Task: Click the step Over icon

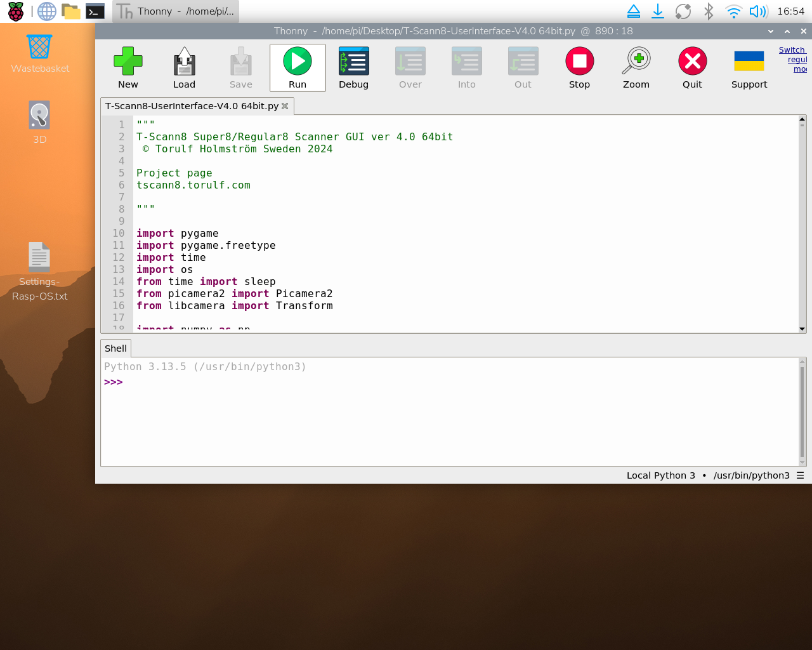Action: coord(410,67)
